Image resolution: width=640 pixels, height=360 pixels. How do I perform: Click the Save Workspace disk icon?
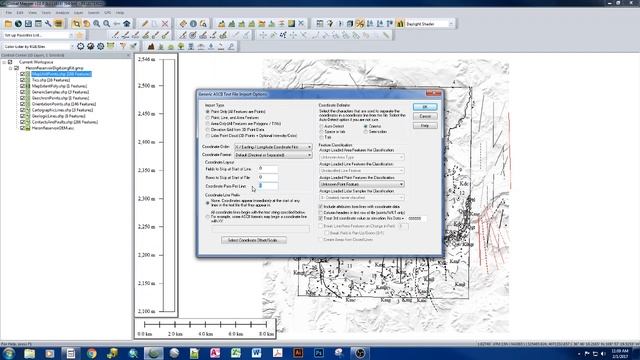(x=28, y=24)
